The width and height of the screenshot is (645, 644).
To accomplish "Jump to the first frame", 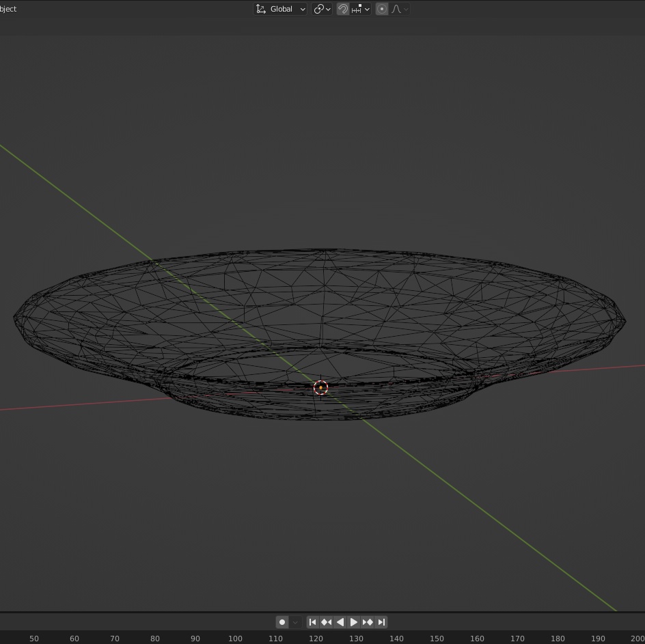I will (312, 622).
